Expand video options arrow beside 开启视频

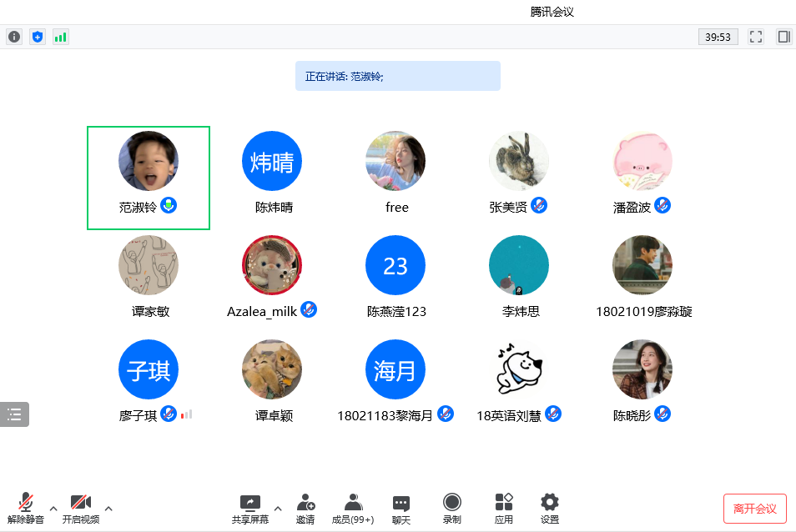pyautogui.click(x=108, y=508)
